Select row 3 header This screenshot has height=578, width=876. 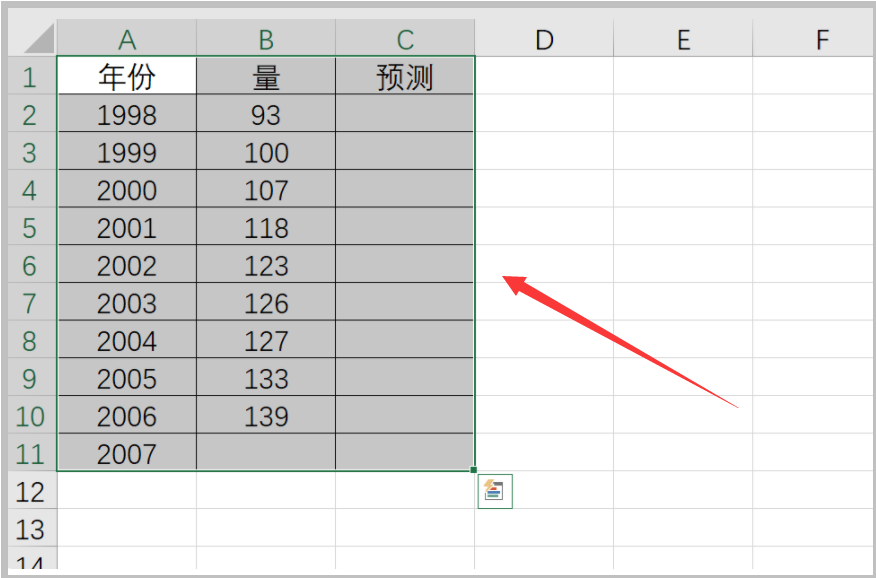click(32, 151)
